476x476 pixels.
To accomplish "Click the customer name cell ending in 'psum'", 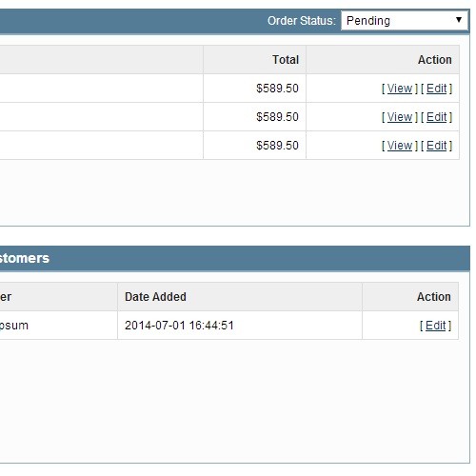I will pos(58,326).
